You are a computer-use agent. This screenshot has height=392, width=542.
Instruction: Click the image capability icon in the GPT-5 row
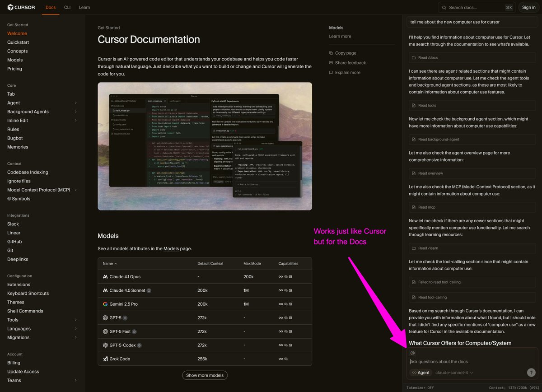point(290,318)
